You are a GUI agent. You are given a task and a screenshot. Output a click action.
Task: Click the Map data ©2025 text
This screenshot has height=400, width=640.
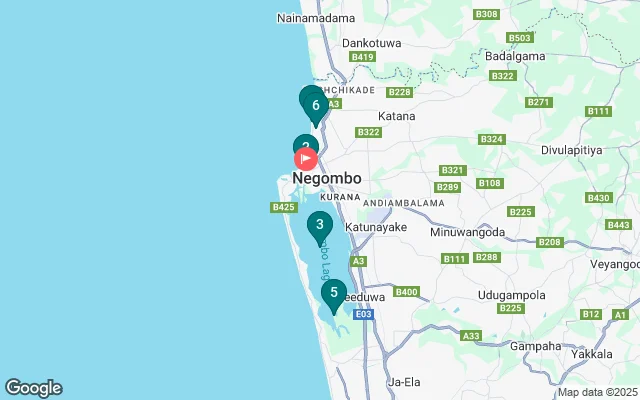click(x=598, y=392)
